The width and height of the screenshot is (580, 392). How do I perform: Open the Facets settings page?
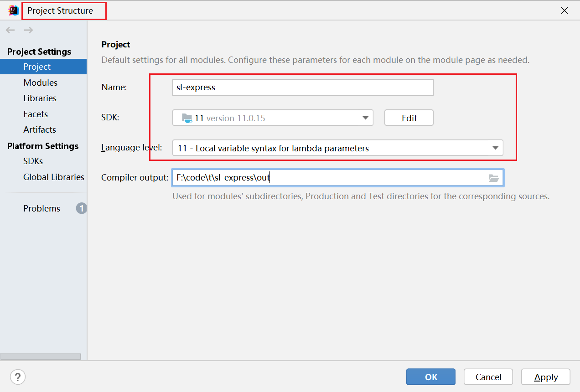[36, 114]
